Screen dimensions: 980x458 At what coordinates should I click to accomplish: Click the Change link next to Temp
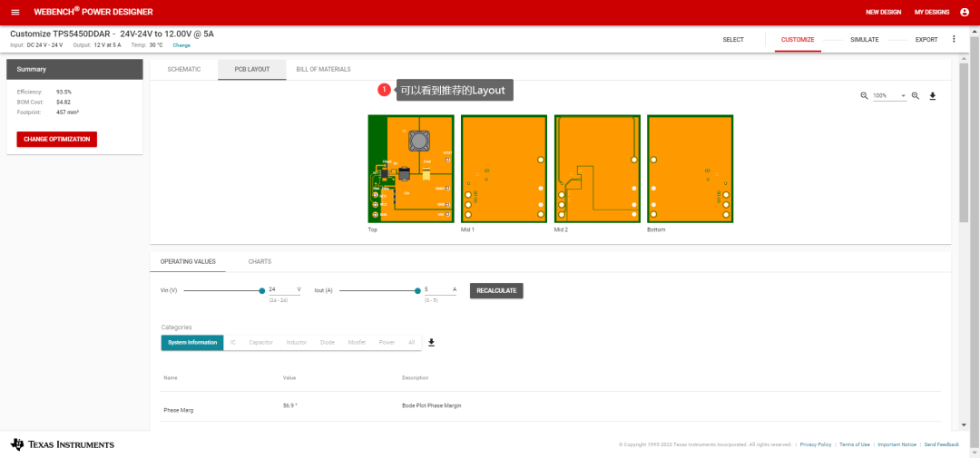pos(181,45)
